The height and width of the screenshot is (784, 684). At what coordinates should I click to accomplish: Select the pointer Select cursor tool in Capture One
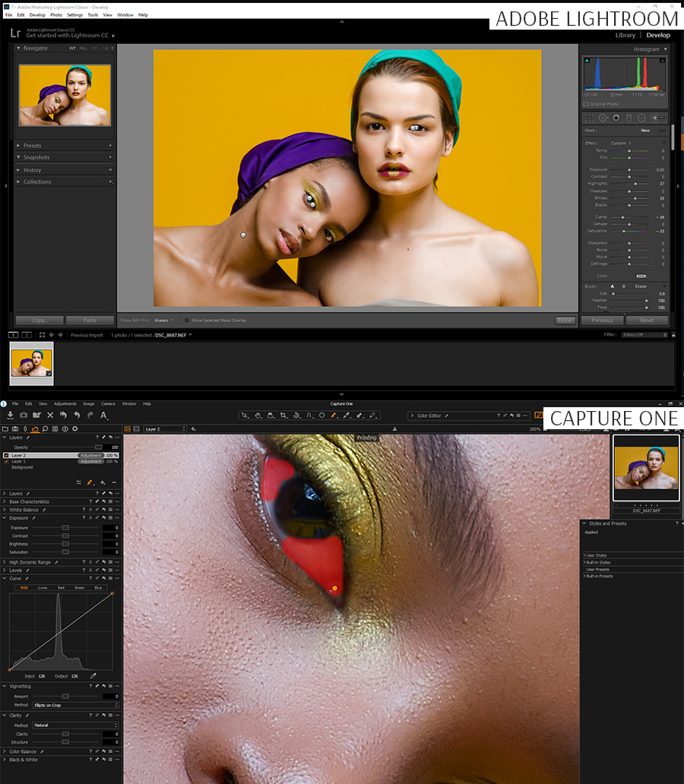(x=245, y=416)
